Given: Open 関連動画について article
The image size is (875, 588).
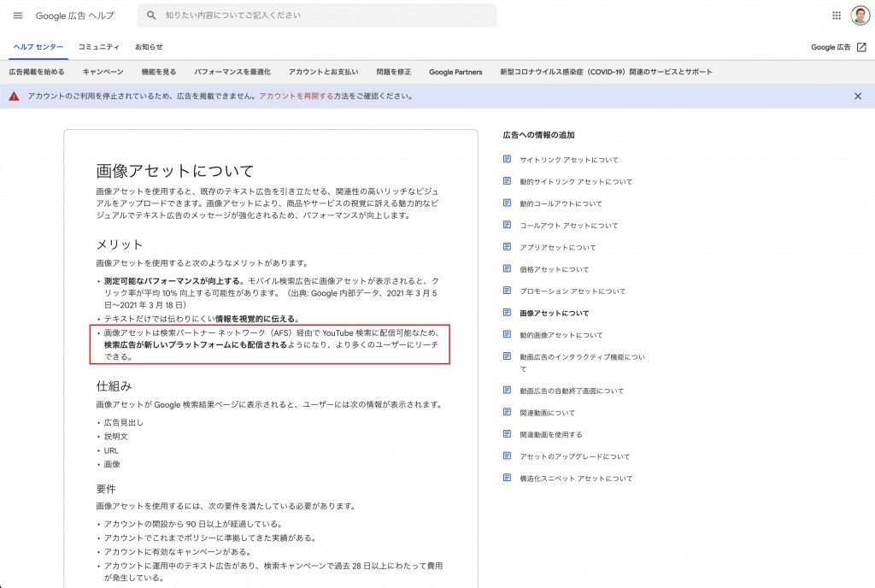Looking at the screenshot, I should click(548, 412).
